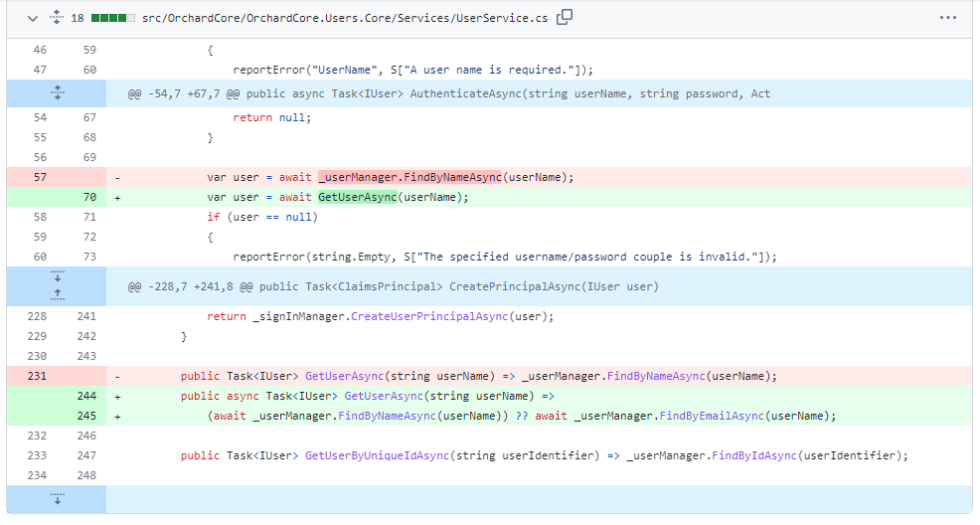Screen dimensions: 980x525
Task: Expand lines below at bottom of diff
Action: point(57,499)
